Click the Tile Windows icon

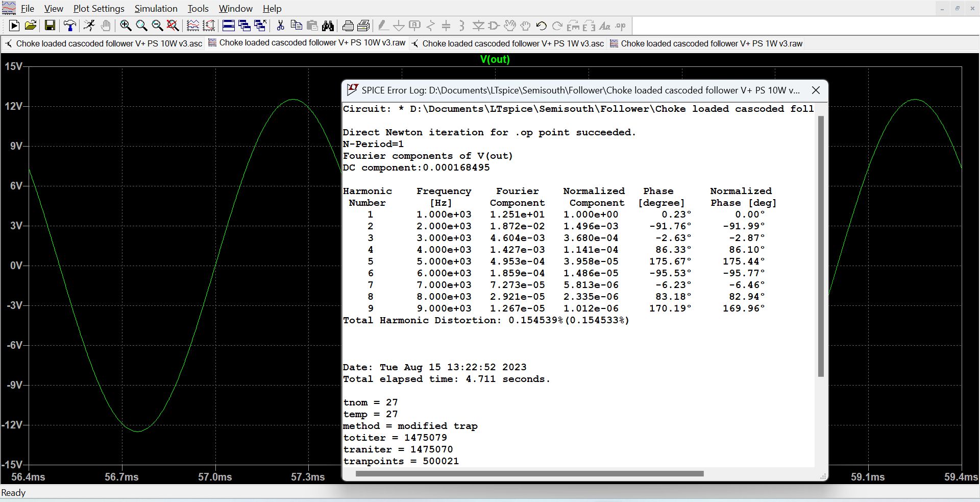click(229, 26)
